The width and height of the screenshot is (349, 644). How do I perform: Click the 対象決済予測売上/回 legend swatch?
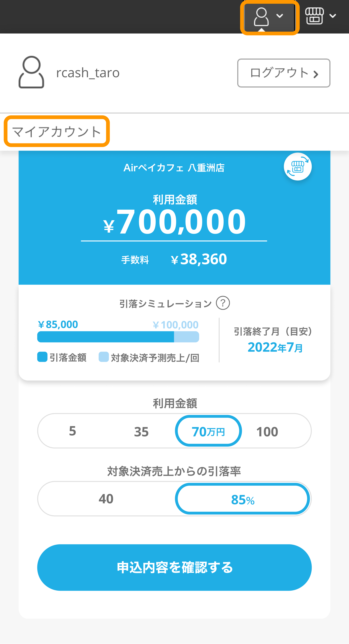point(103,357)
